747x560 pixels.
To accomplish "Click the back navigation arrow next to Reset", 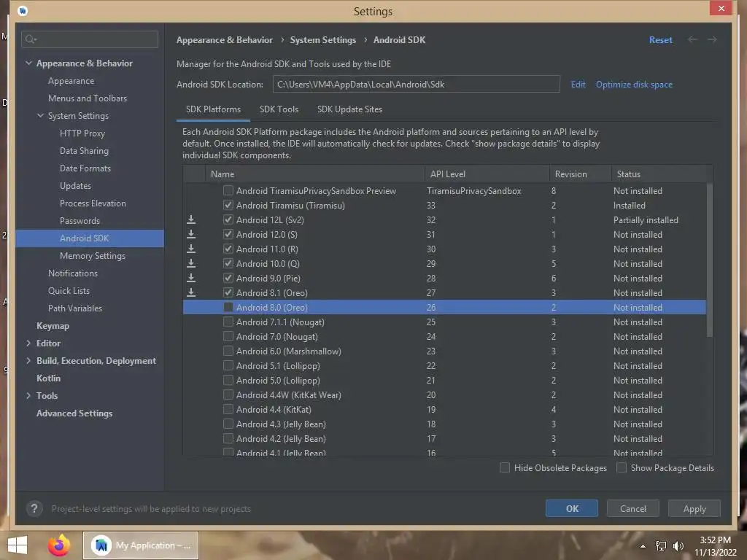I will point(693,39).
